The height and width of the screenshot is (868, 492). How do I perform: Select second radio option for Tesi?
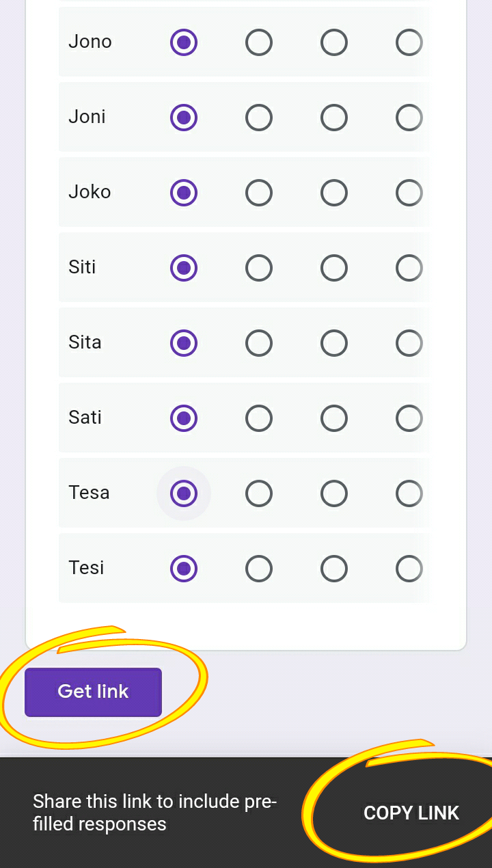coord(258,569)
